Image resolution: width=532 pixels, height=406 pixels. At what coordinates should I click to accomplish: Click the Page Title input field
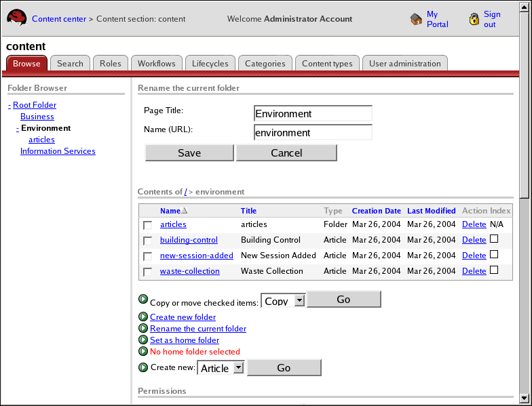coord(313,114)
